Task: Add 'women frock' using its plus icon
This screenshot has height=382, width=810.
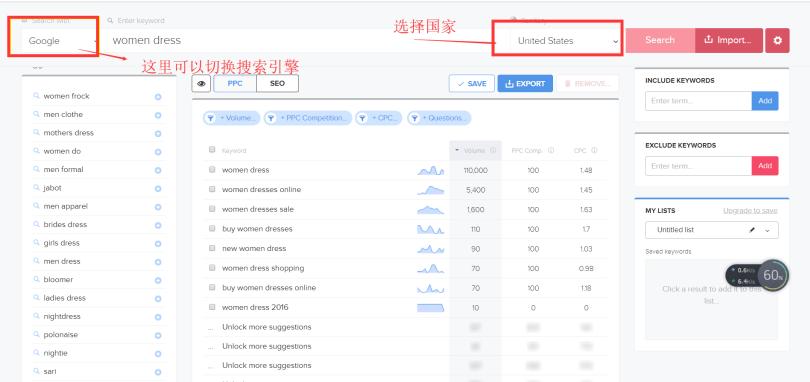Action: point(158,97)
